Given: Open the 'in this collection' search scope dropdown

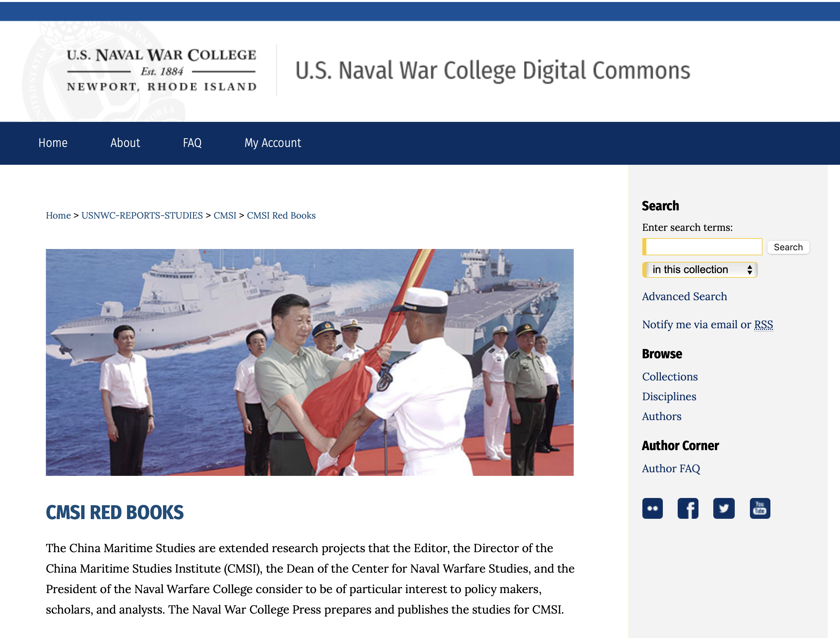Looking at the screenshot, I should click(x=699, y=269).
